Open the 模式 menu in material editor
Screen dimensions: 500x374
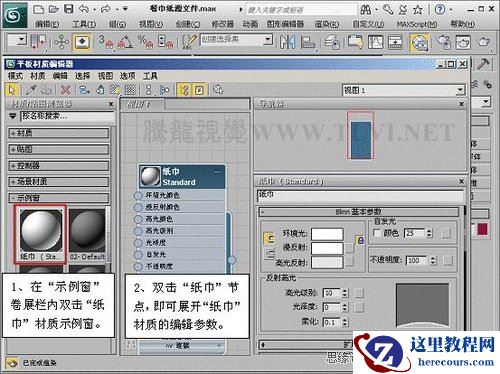click(x=15, y=76)
